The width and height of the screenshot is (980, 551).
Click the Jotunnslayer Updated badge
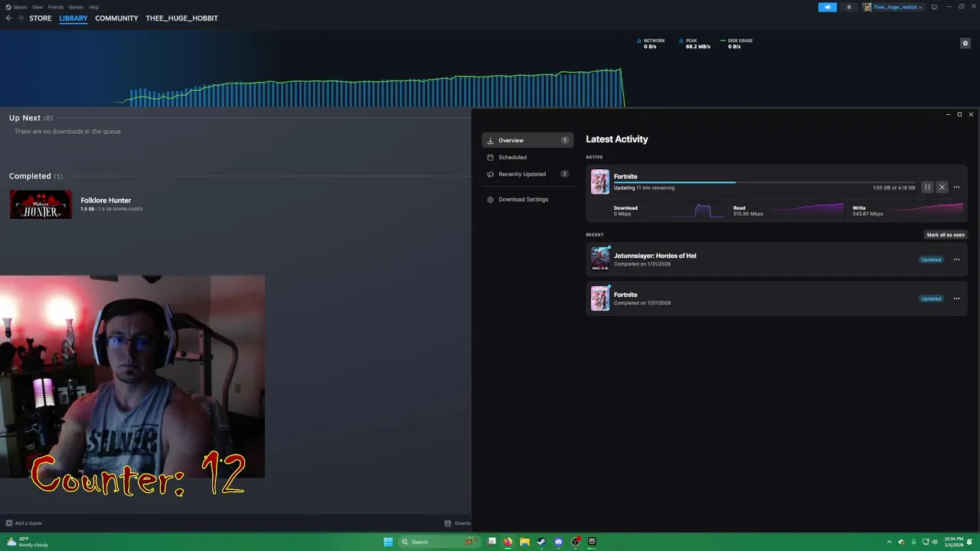pos(931,259)
